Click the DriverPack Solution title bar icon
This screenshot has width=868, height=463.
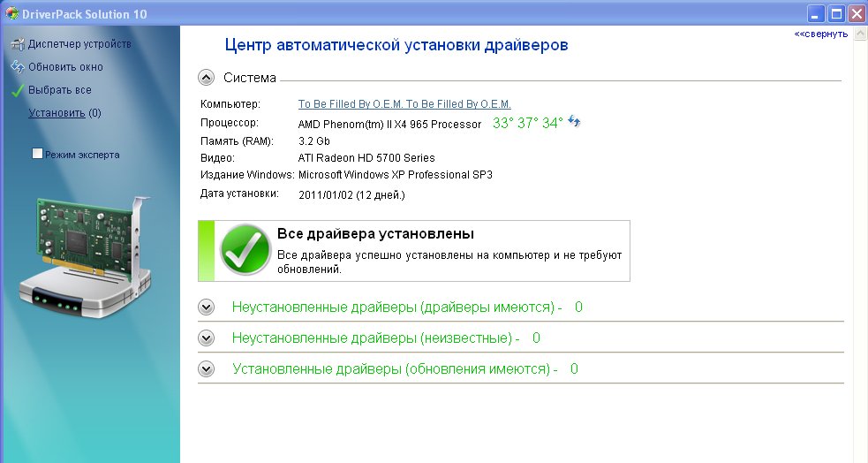[11, 13]
